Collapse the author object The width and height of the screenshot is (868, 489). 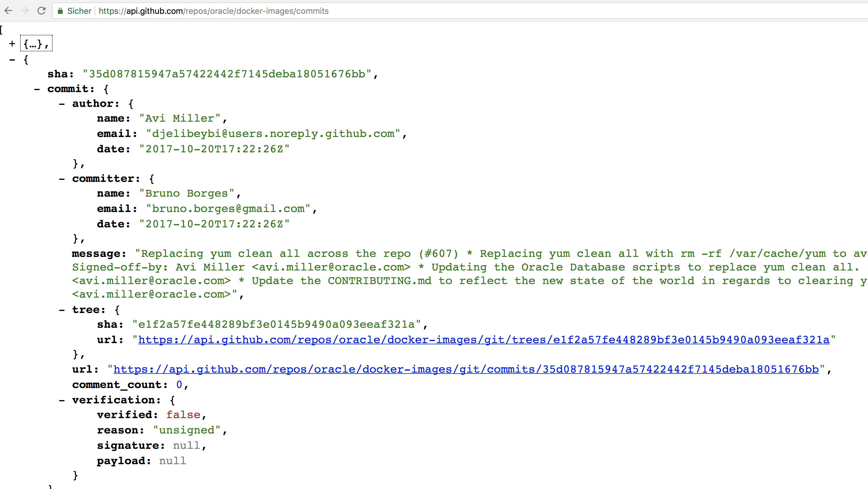tap(62, 104)
